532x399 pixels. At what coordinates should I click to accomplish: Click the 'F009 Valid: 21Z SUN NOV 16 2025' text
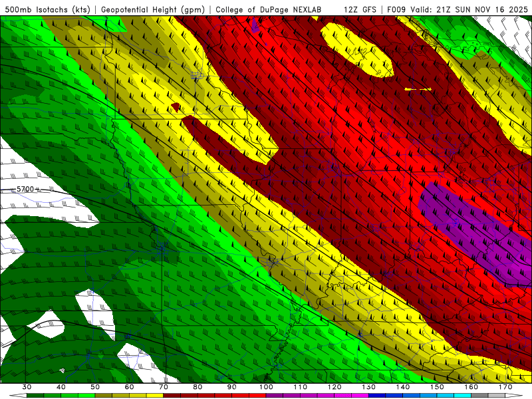tap(458, 9)
